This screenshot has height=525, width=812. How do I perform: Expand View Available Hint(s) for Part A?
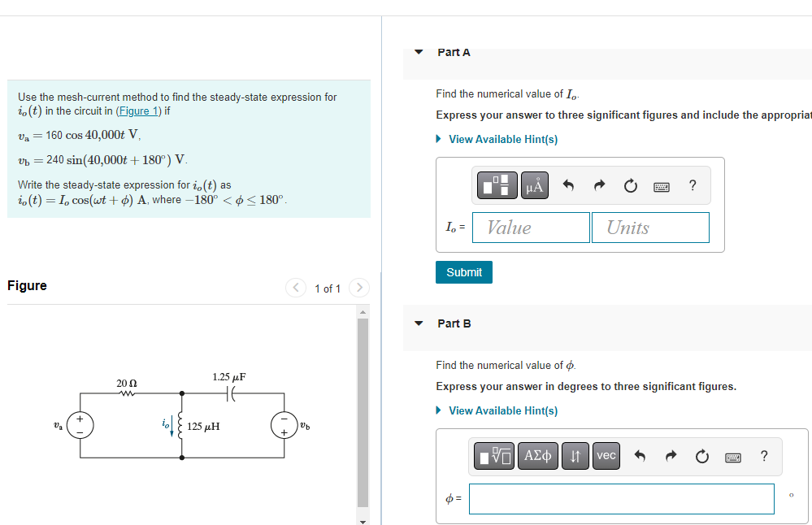[502, 139]
